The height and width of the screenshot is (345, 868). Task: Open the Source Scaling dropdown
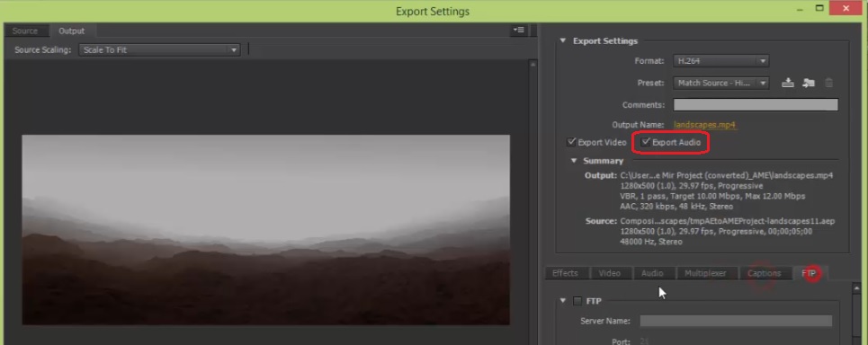(x=159, y=49)
